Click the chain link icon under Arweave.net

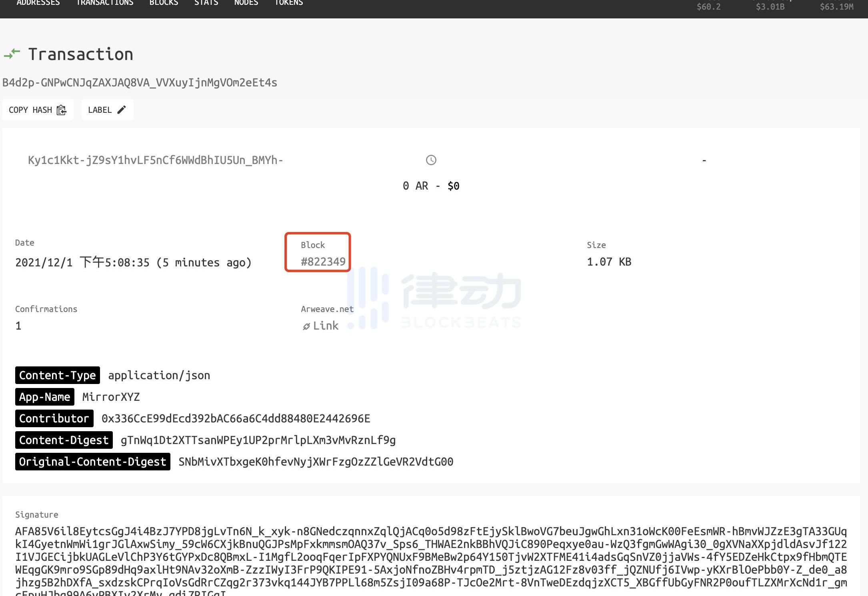pyautogui.click(x=306, y=326)
